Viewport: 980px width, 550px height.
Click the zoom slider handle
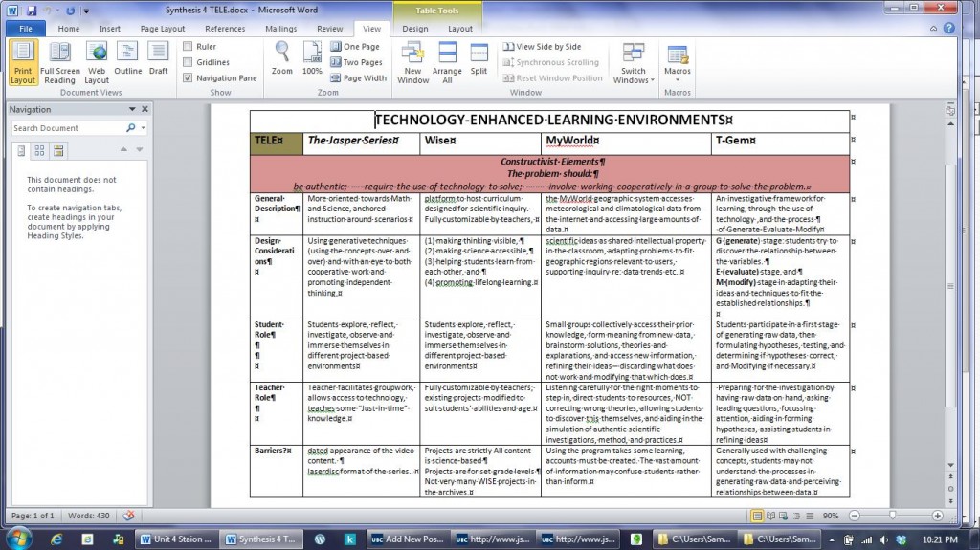point(893,516)
